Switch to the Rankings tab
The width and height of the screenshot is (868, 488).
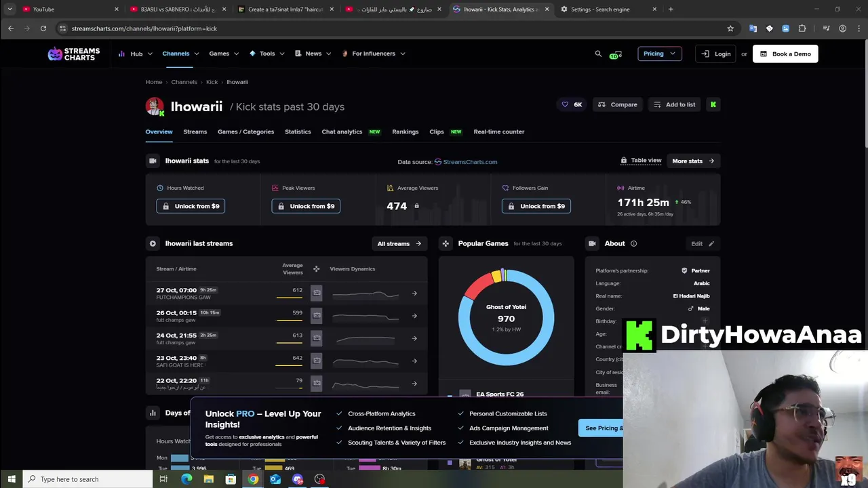click(x=405, y=131)
